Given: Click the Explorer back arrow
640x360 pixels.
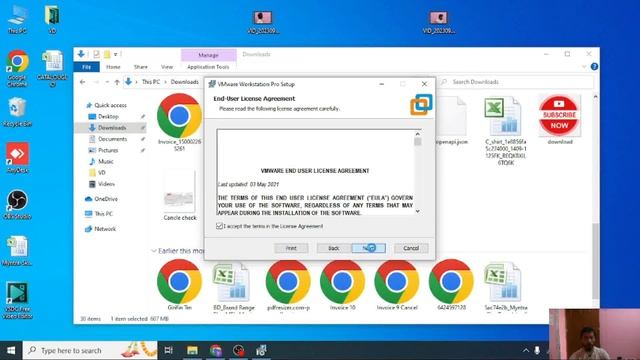Looking at the screenshot, I should (x=82, y=82).
